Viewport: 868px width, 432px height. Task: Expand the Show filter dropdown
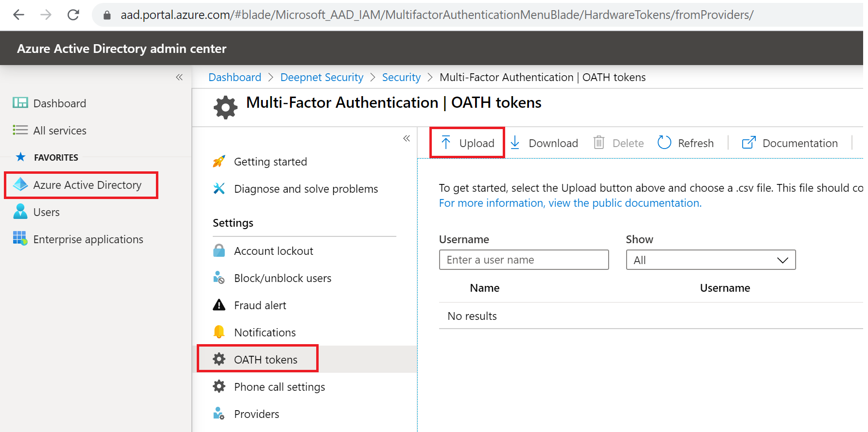pyautogui.click(x=711, y=260)
